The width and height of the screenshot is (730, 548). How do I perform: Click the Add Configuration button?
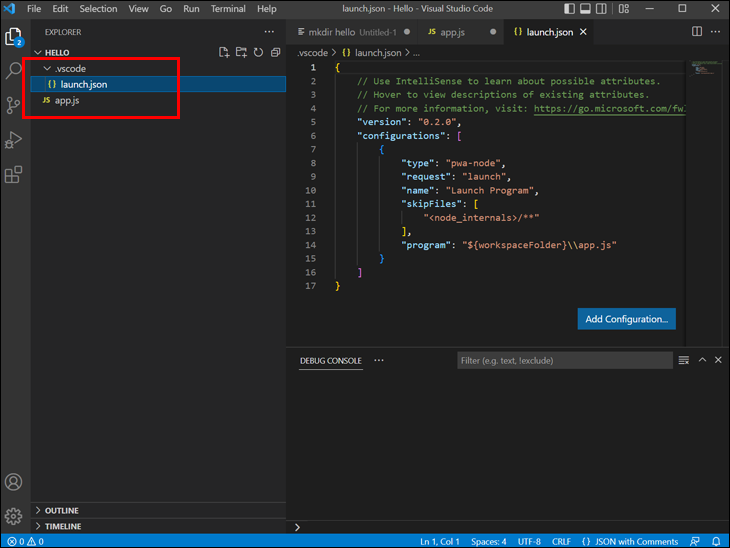[626, 319]
